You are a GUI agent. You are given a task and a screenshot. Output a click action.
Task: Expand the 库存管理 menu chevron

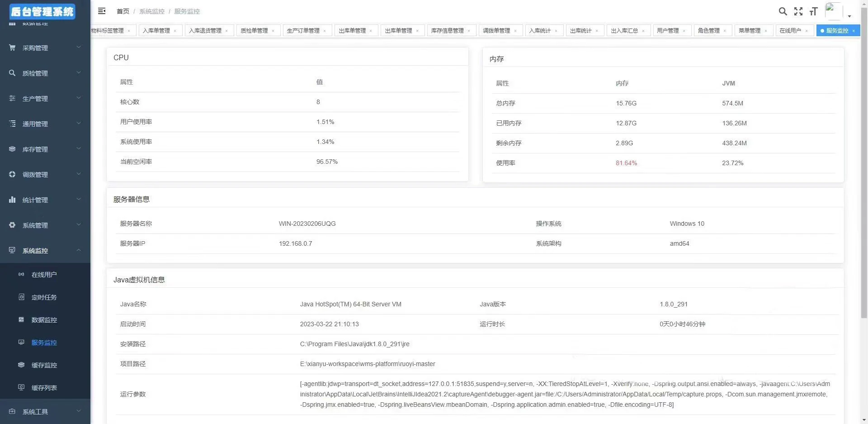click(79, 148)
